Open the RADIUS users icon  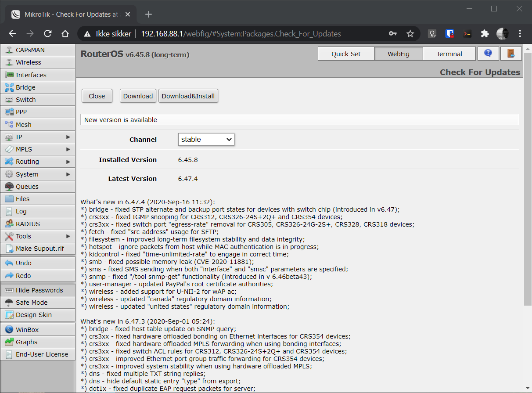(x=9, y=224)
